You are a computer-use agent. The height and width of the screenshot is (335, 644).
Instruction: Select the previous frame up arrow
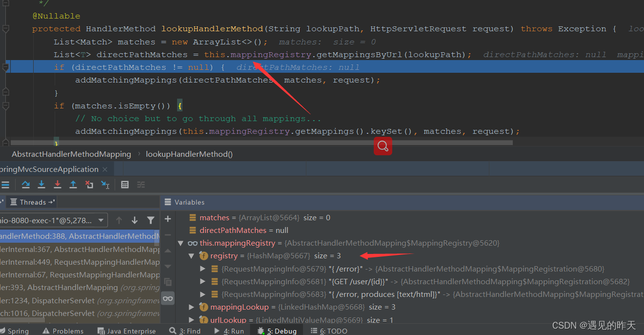coord(119,220)
